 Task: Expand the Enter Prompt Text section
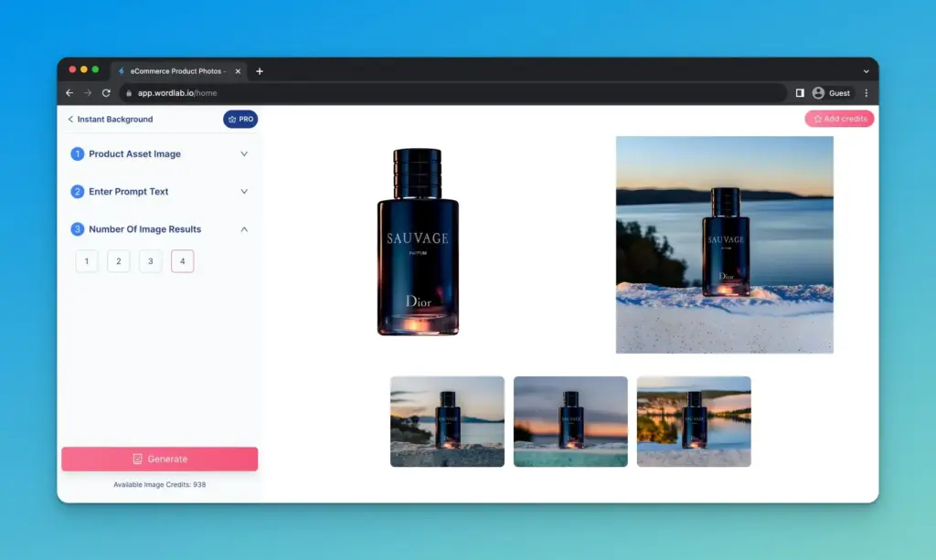click(244, 192)
